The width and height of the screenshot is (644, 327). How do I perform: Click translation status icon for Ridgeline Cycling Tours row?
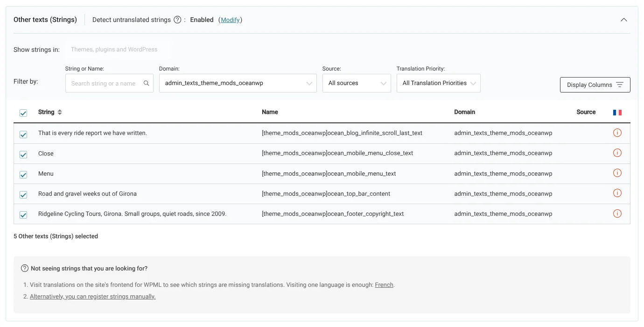point(617,214)
